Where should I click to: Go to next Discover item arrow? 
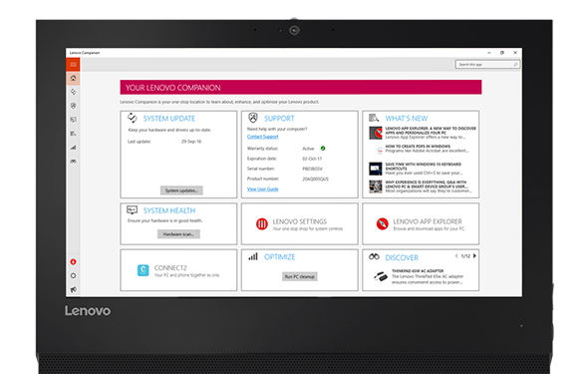[x=474, y=256]
